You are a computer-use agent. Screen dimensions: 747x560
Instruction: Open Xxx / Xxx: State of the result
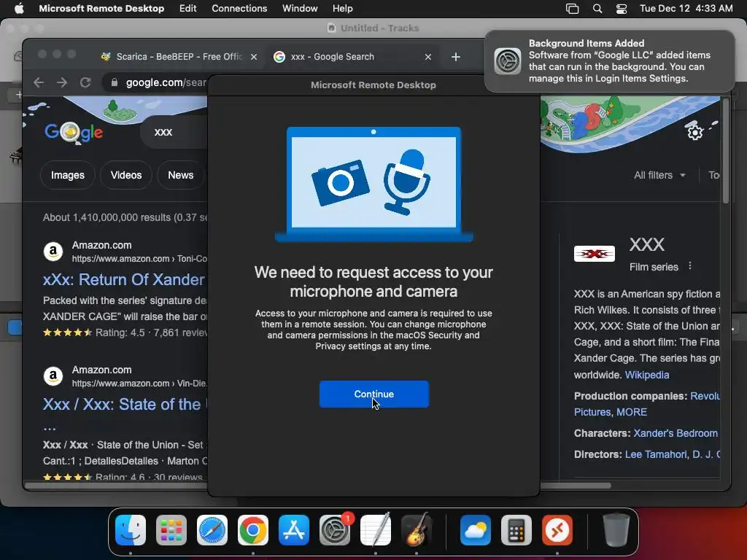click(x=122, y=404)
